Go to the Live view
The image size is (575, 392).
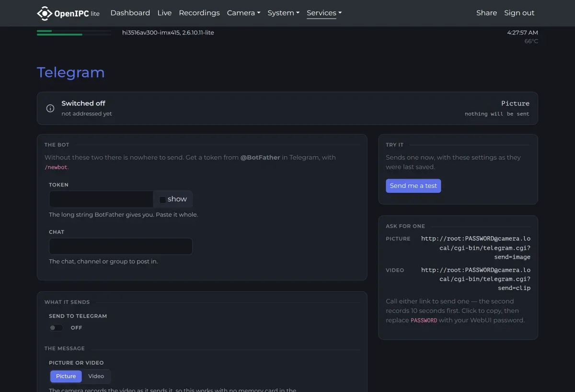[164, 13]
